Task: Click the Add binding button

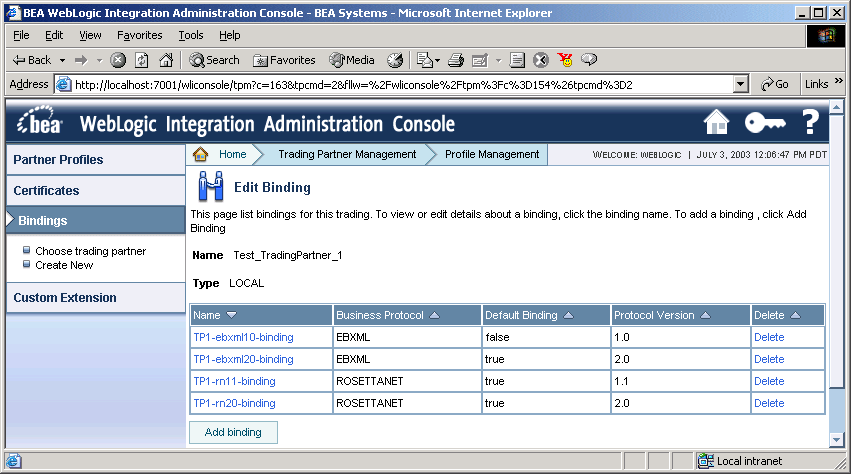Action: (x=233, y=432)
